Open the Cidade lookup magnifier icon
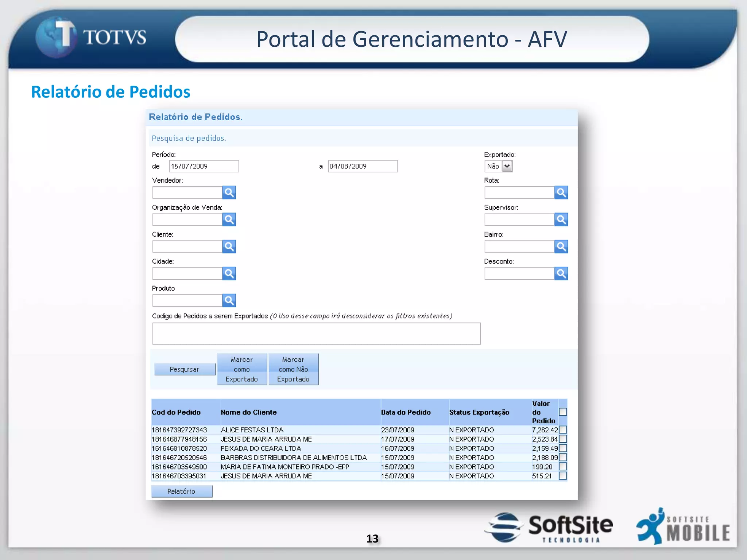 tap(229, 273)
